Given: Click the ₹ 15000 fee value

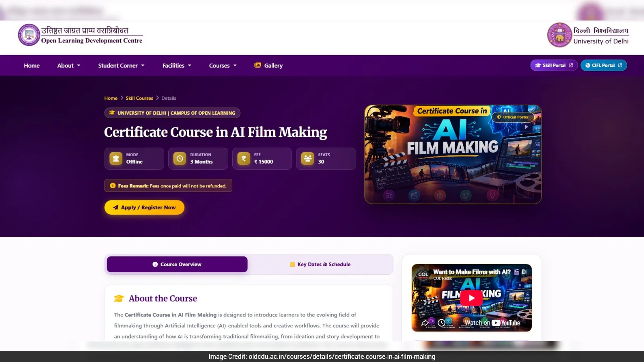Looking at the screenshot, I should [264, 162].
